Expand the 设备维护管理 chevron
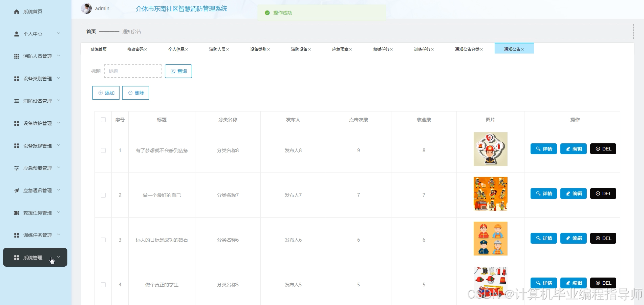 [59, 123]
